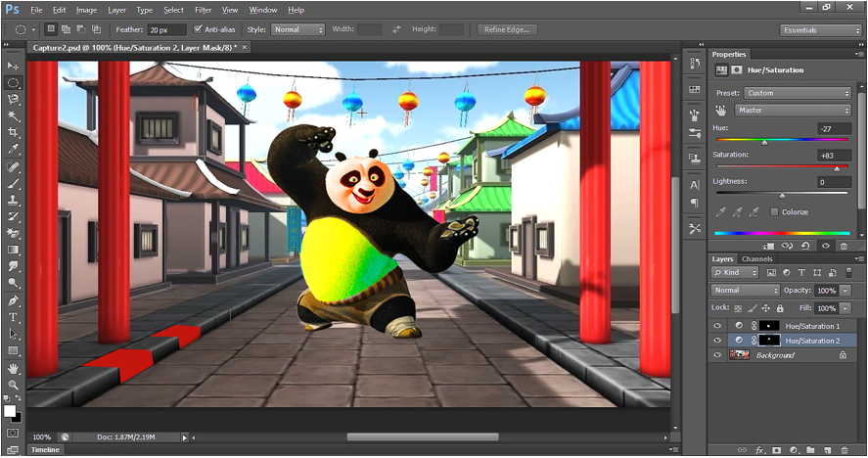
Task: Select the Clone Stamp tool
Action: (x=13, y=200)
